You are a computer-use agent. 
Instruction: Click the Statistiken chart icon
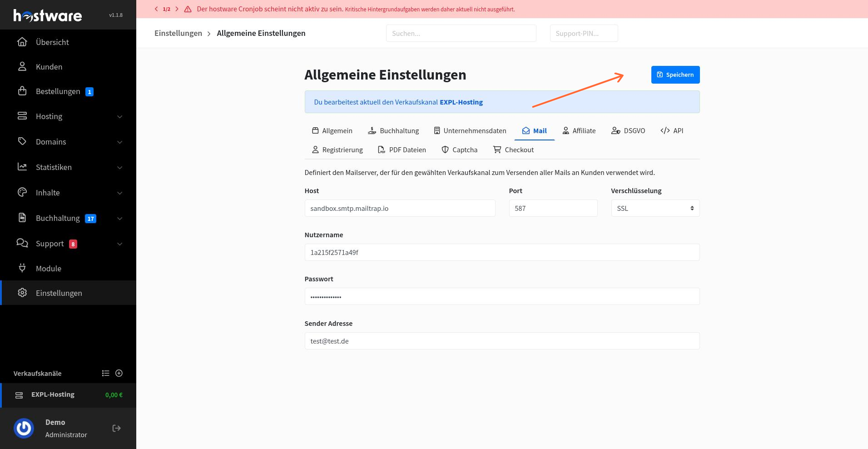point(22,167)
